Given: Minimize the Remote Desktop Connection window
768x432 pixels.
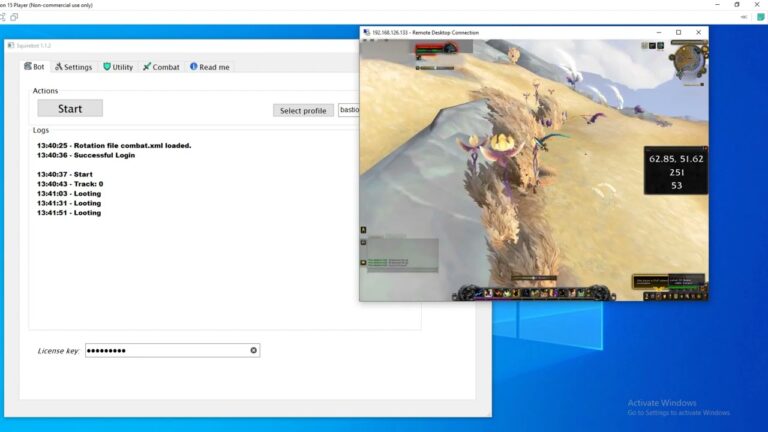Looking at the screenshot, I should point(659,32).
